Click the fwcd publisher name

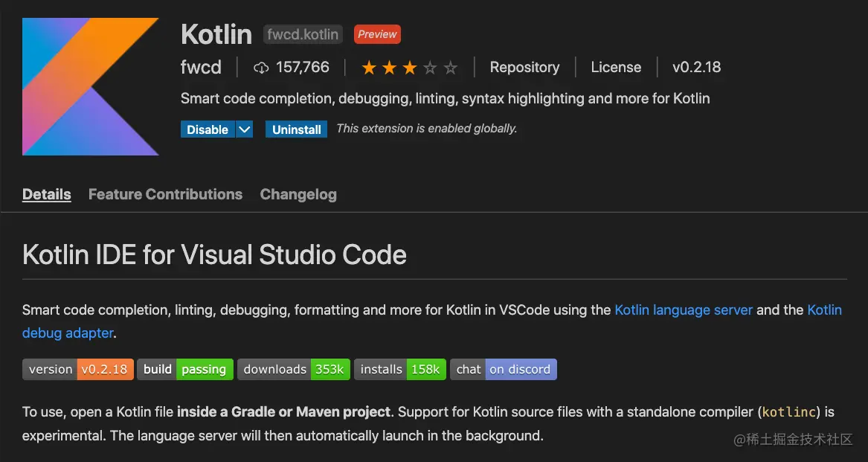point(201,67)
